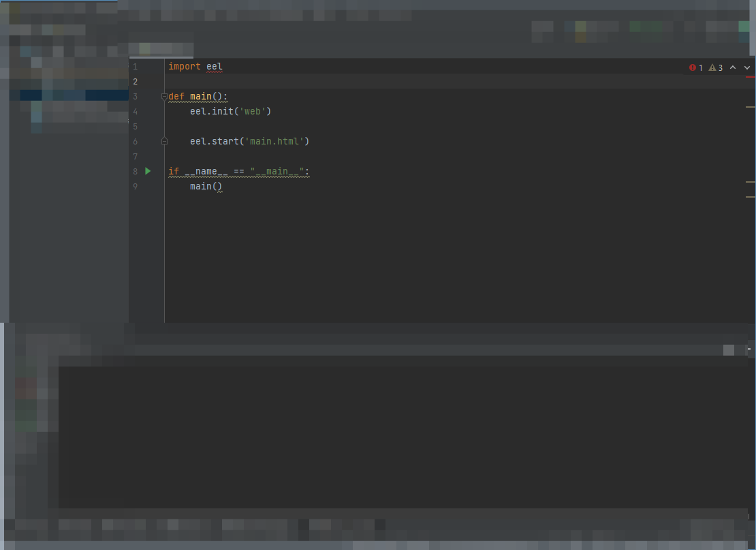
Task: Click the green run arrow beside line 8
Action: pyautogui.click(x=148, y=171)
